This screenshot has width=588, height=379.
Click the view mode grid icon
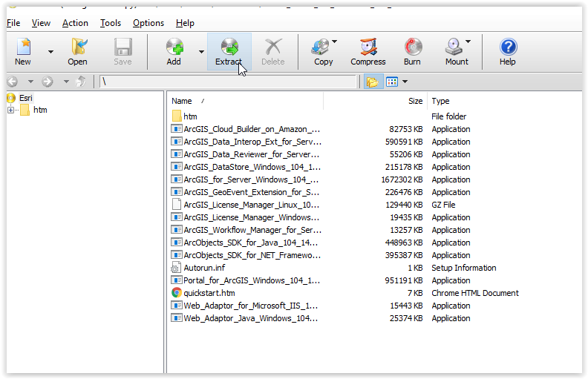[392, 82]
